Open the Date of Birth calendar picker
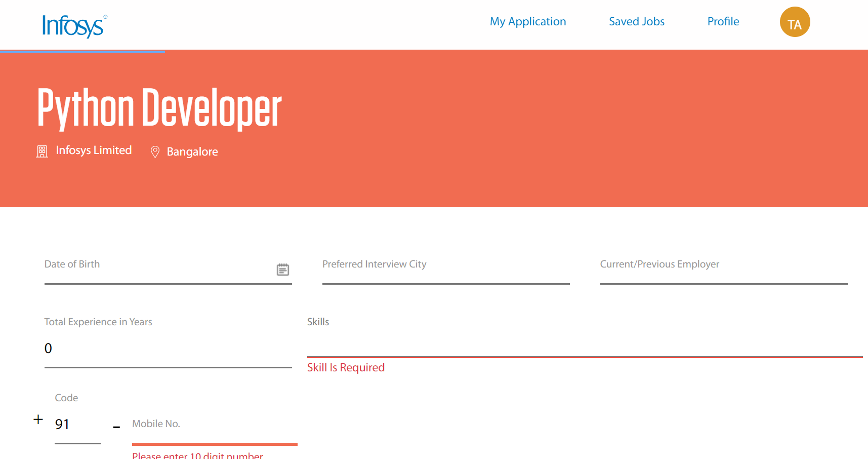This screenshot has width=868, height=459. click(283, 270)
